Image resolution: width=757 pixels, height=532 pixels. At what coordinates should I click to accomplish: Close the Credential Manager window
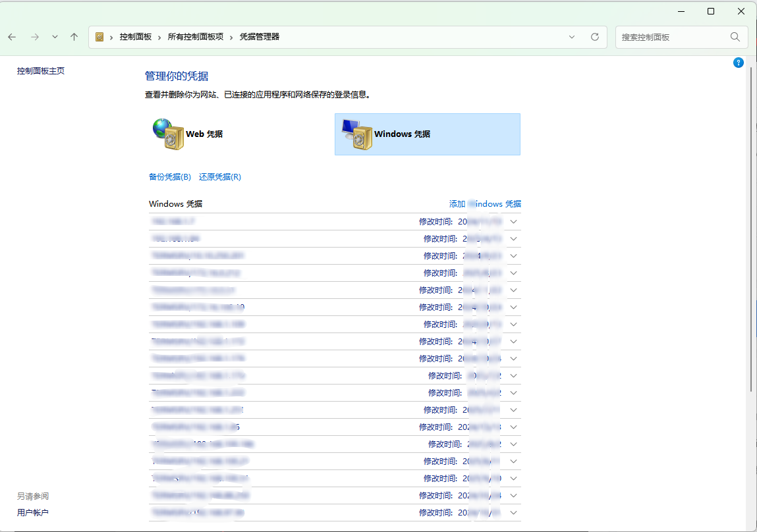coord(741,11)
